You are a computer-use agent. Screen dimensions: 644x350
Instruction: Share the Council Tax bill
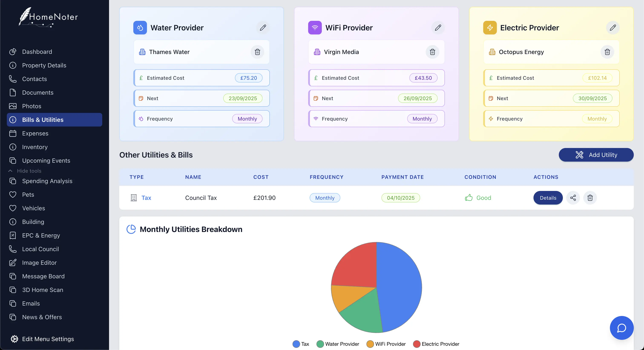coord(573,198)
